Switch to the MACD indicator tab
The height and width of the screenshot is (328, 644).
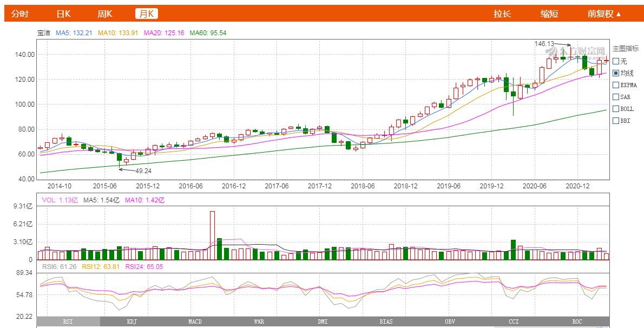coord(195,322)
